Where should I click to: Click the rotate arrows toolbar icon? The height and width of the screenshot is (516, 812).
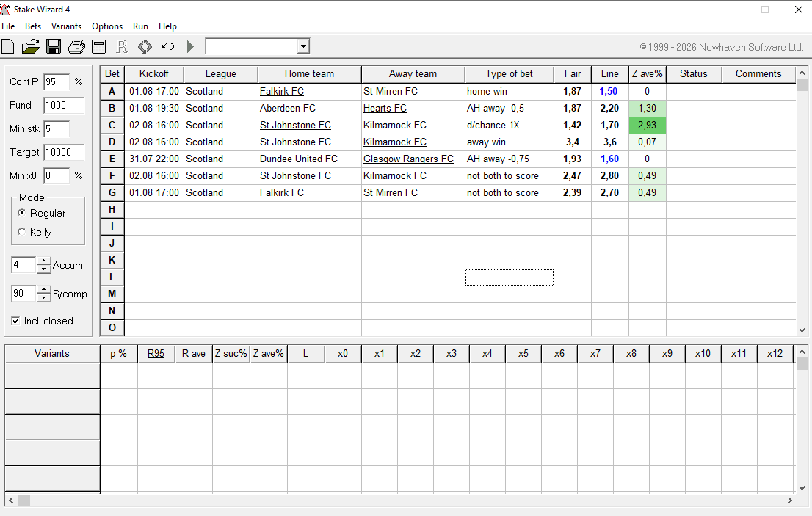[145, 46]
